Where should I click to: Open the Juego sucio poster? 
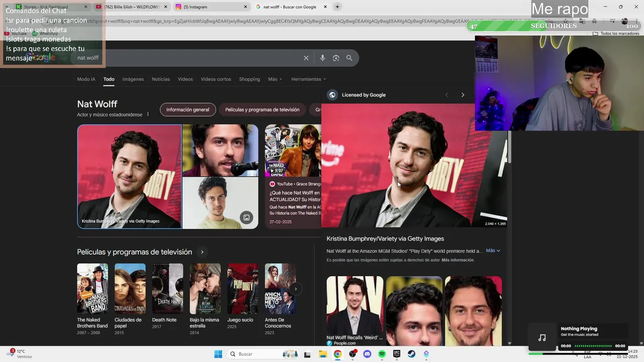coord(243,289)
